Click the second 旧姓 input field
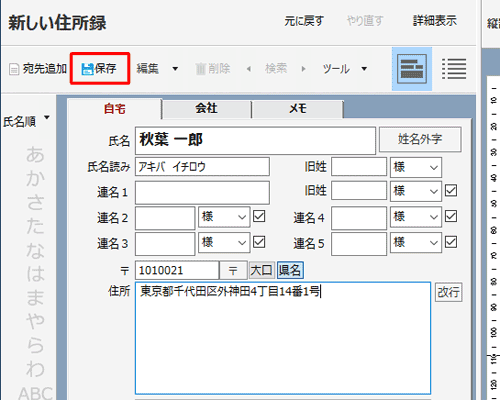500x400 pixels. click(359, 191)
